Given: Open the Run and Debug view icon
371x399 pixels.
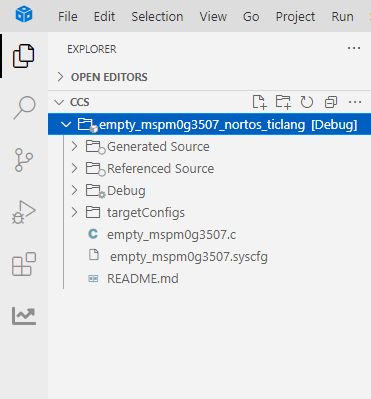Looking at the screenshot, I should coord(24,212).
